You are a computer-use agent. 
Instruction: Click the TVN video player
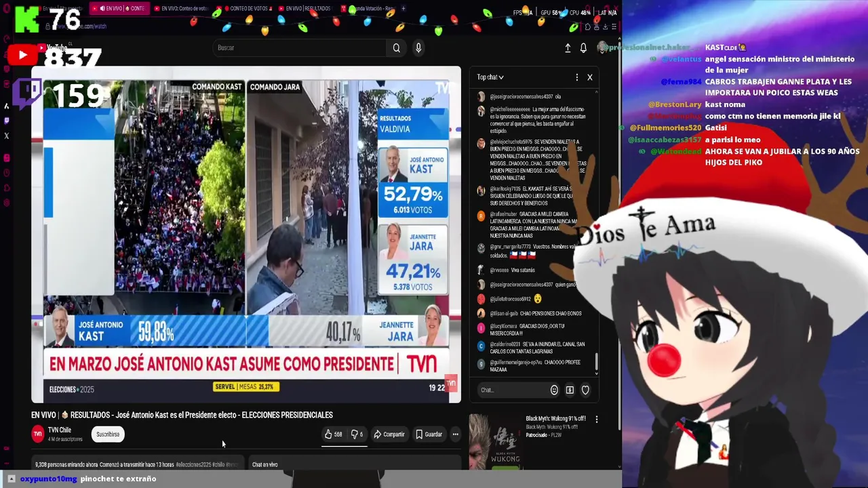pyautogui.click(x=245, y=235)
